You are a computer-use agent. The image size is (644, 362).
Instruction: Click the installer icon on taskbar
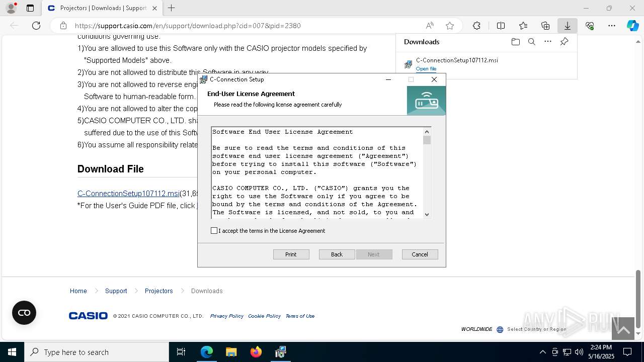(x=280, y=352)
